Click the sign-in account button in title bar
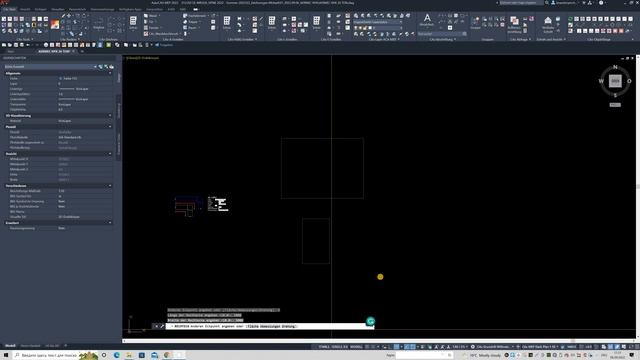The image size is (640, 360). click(565, 3)
